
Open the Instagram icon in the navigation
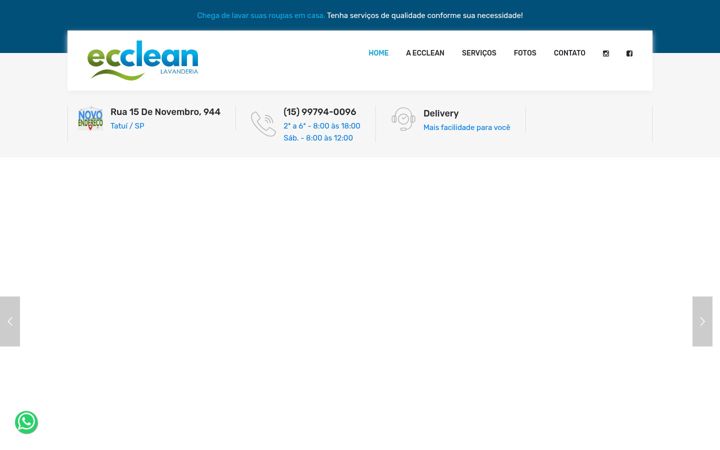[x=606, y=53]
